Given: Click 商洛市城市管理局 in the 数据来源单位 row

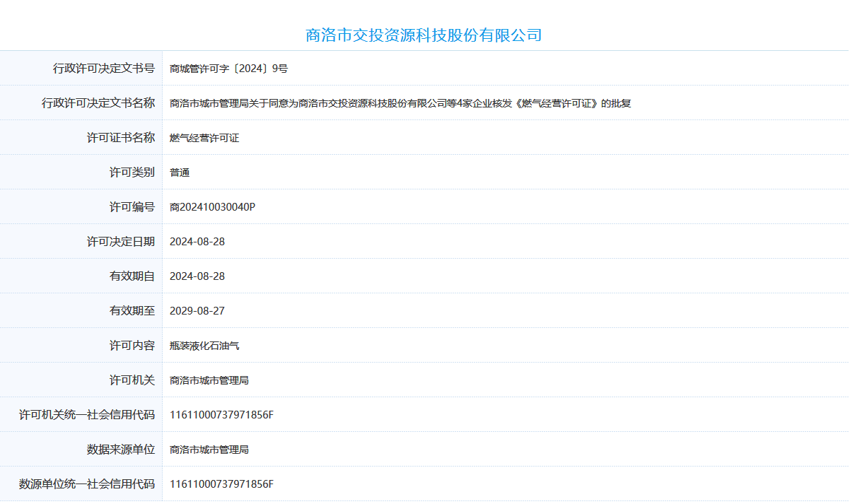Looking at the screenshot, I should [x=209, y=450].
